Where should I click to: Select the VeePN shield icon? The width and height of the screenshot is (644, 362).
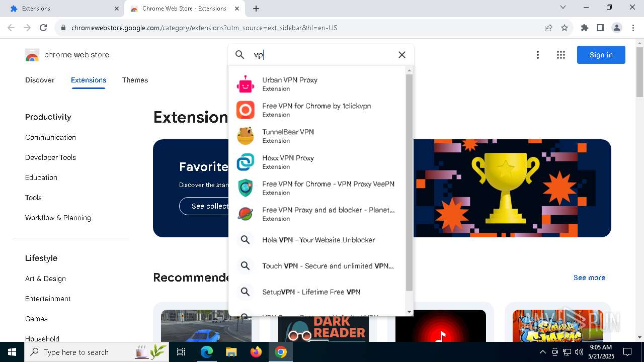coord(246,188)
